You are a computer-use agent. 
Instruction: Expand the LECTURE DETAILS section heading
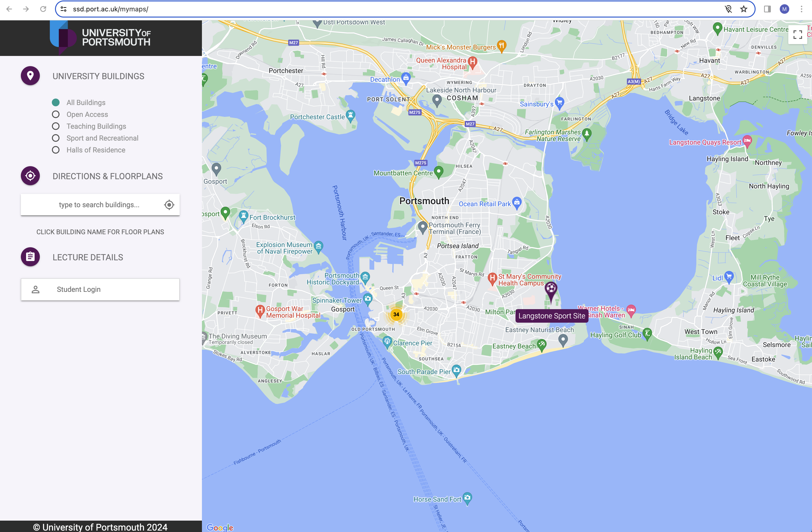88,257
